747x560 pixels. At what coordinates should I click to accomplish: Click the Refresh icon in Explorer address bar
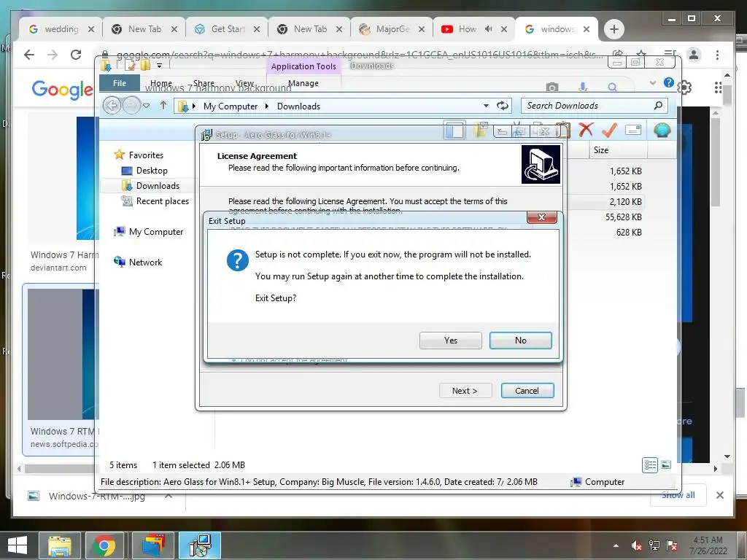click(503, 106)
